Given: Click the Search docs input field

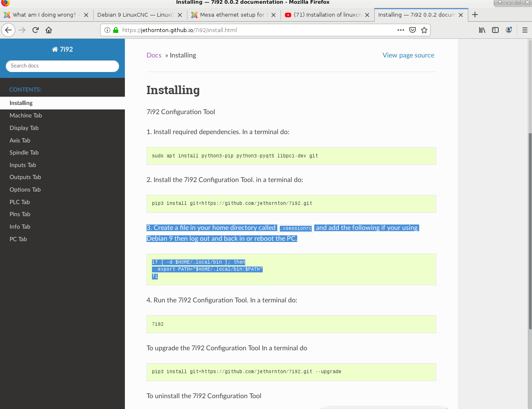Looking at the screenshot, I should (x=62, y=66).
